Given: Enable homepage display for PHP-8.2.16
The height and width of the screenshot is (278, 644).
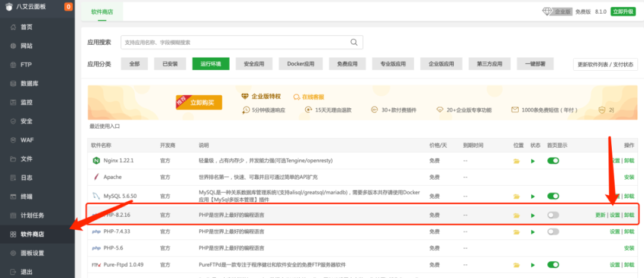Looking at the screenshot, I should (553, 215).
